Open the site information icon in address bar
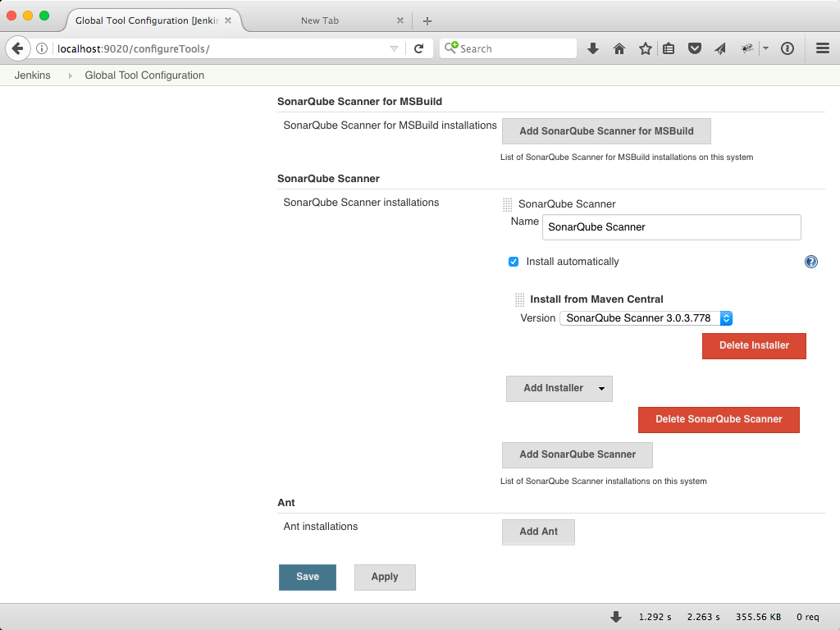This screenshot has height=630, width=840. coord(42,48)
